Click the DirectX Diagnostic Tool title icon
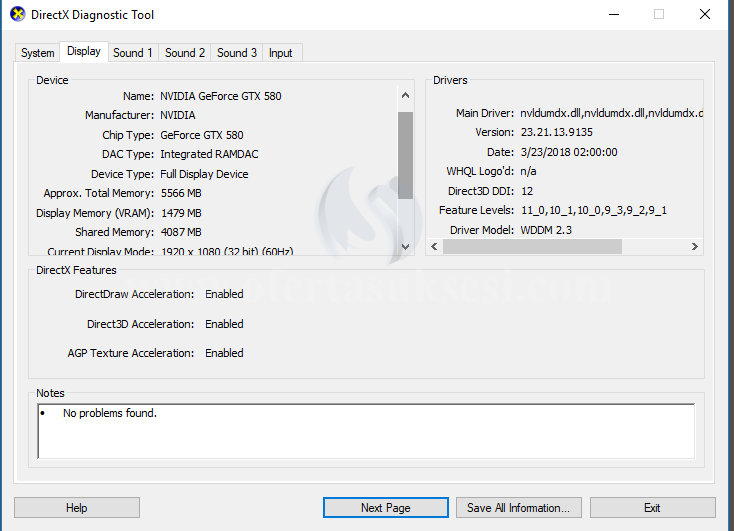This screenshot has height=531, width=734. point(18,15)
